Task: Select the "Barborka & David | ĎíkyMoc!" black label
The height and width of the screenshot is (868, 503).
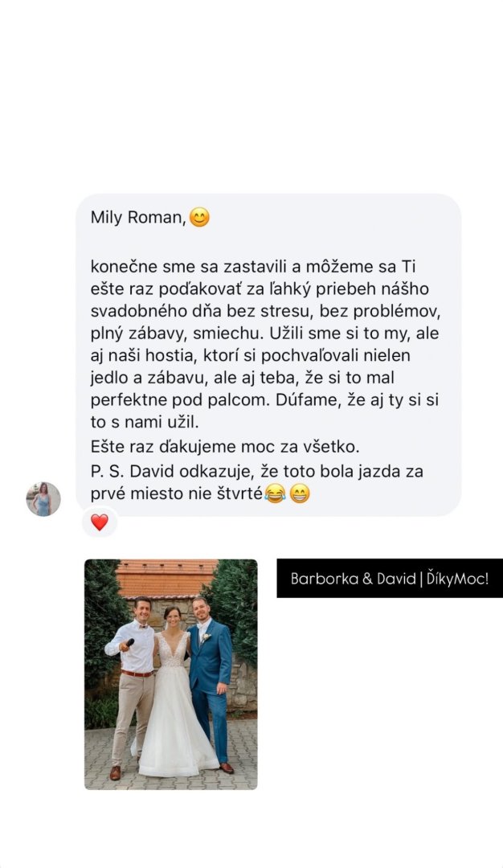Action: point(390,579)
